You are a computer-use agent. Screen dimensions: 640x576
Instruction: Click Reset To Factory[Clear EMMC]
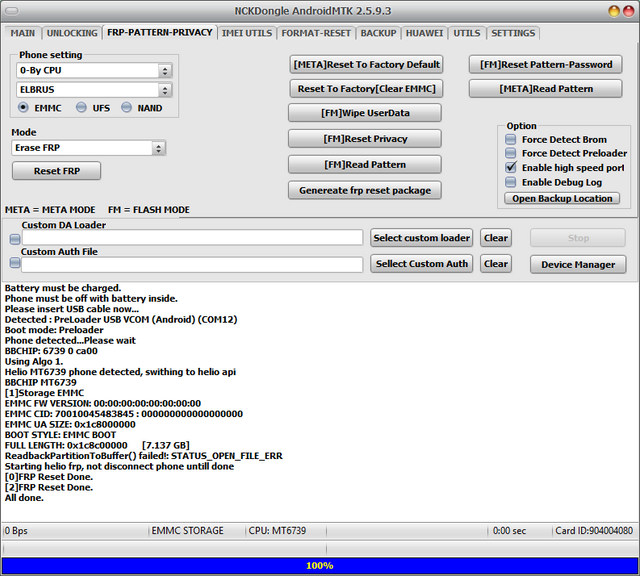[366, 89]
